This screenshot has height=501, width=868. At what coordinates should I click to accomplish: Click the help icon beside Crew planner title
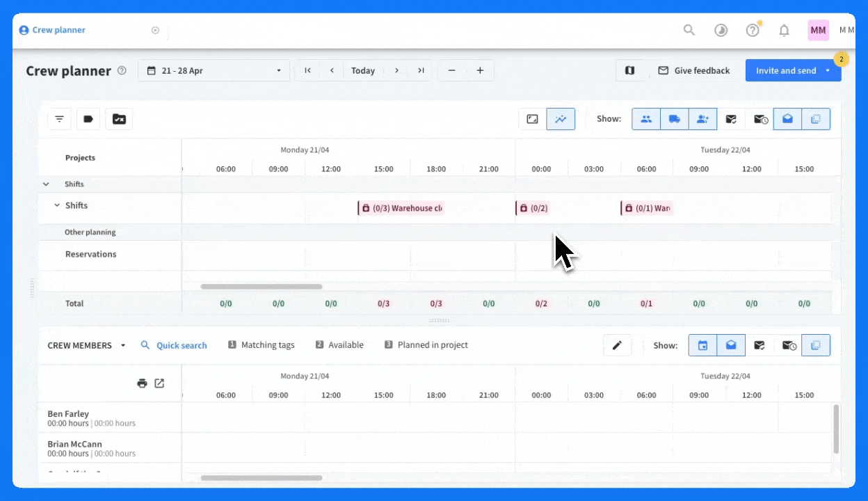coord(122,70)
